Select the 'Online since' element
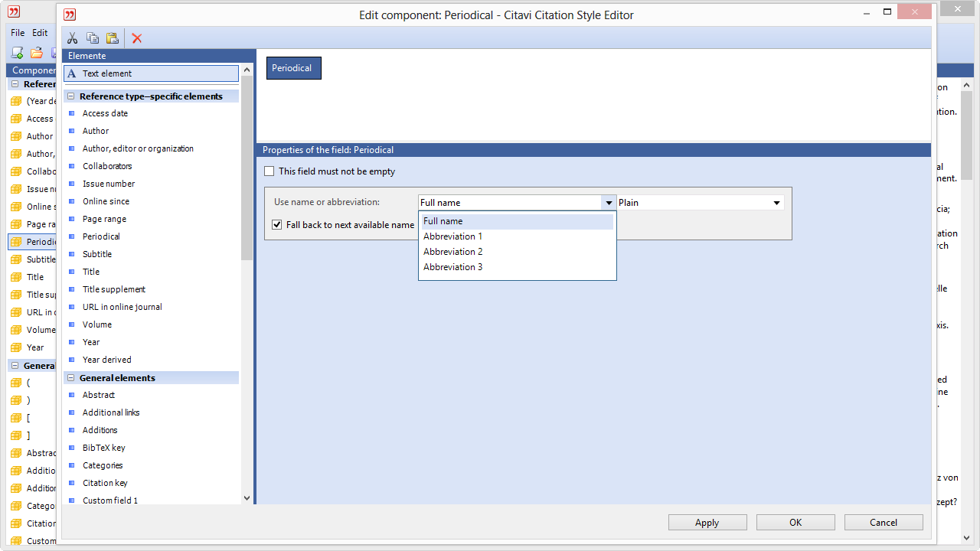The height and width of the screenshot is (551, 980). click(106, 201)
